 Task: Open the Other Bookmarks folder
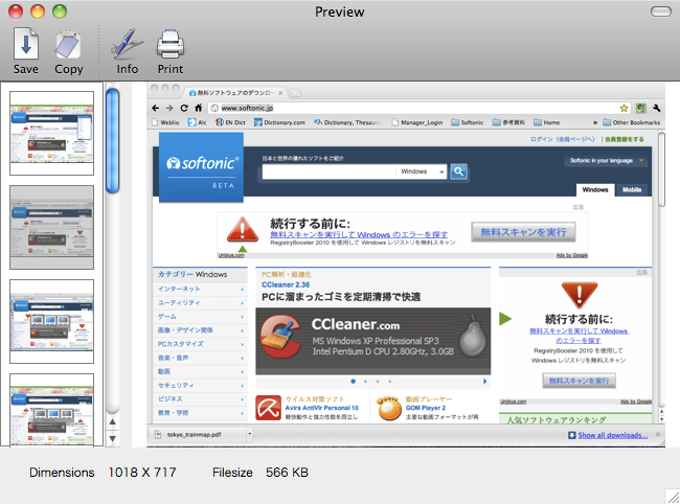[x=632, y=123]
